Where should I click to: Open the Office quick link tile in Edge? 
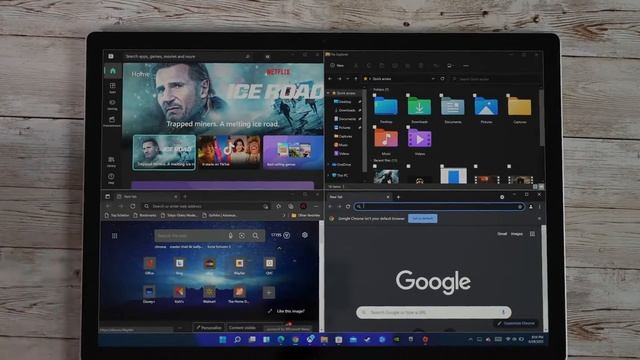coord(150,266)
